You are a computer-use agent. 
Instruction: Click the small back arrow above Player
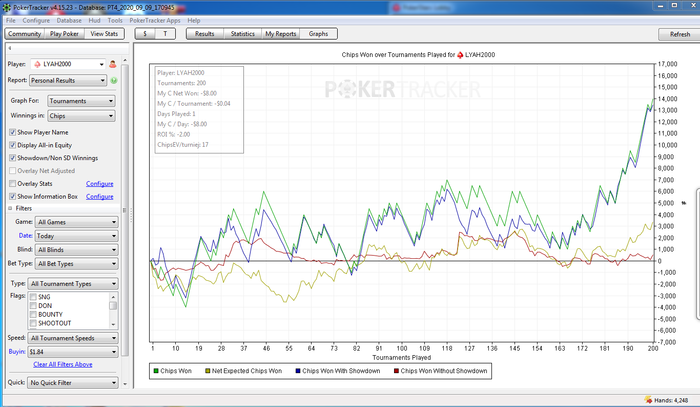point(10,48)
